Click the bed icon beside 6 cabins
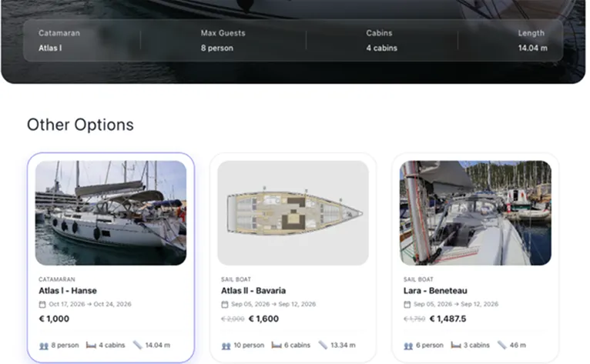 277,346
